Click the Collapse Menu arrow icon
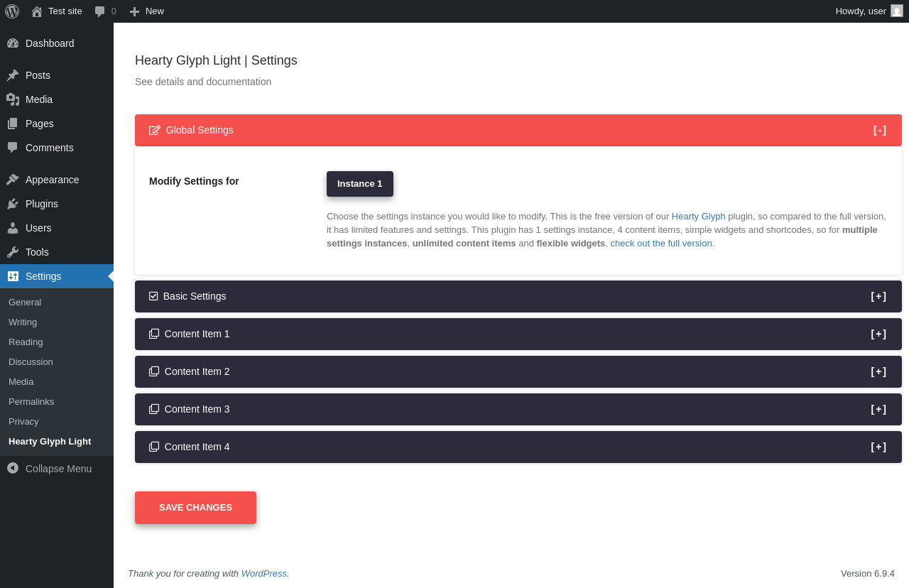Screen dimensions: 909x588 pos(13,468)
